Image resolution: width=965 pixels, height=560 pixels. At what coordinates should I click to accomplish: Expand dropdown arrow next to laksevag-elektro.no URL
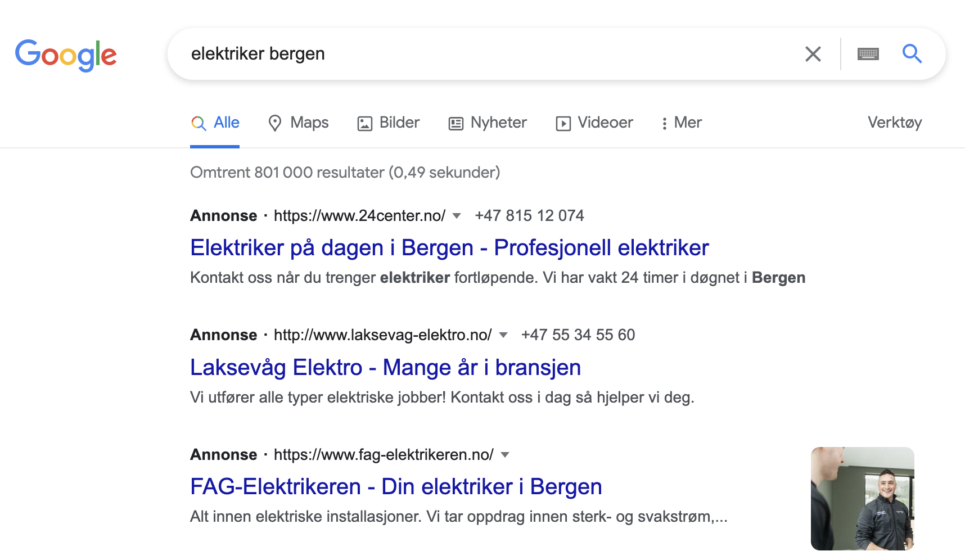pos(503,335)
